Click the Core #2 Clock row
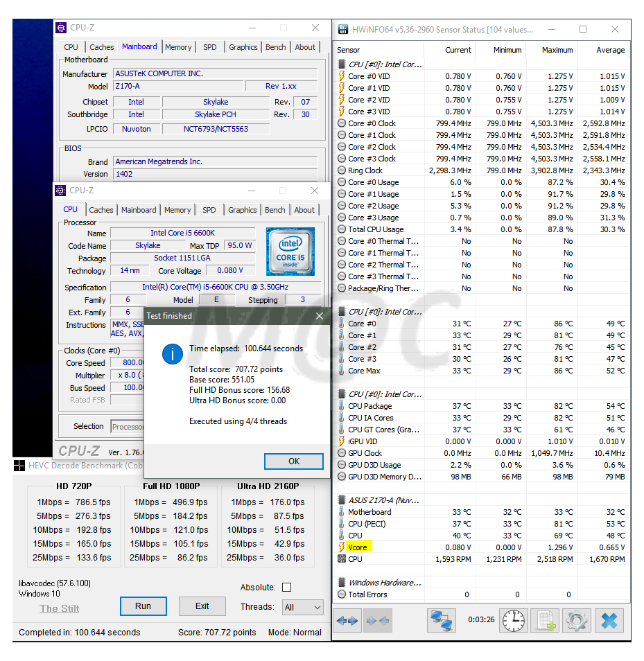644x661 pixels. 482,147
